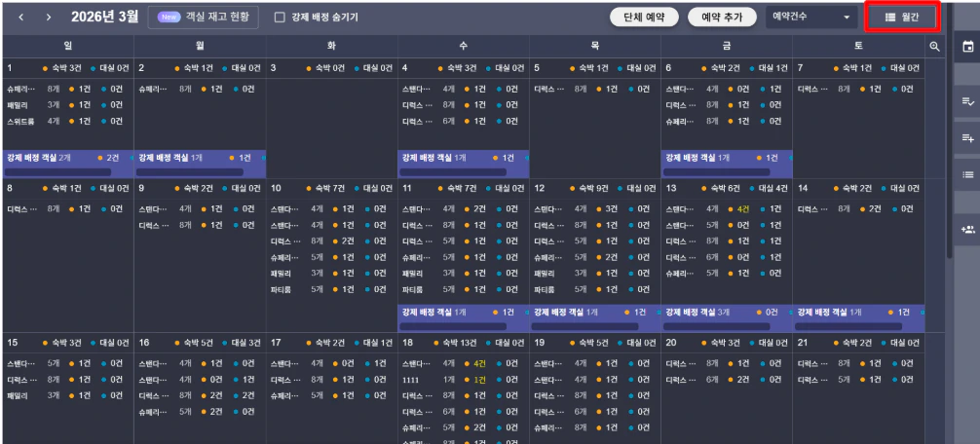Click the date number 9 day header
The image size is (980, 444).
200,188
